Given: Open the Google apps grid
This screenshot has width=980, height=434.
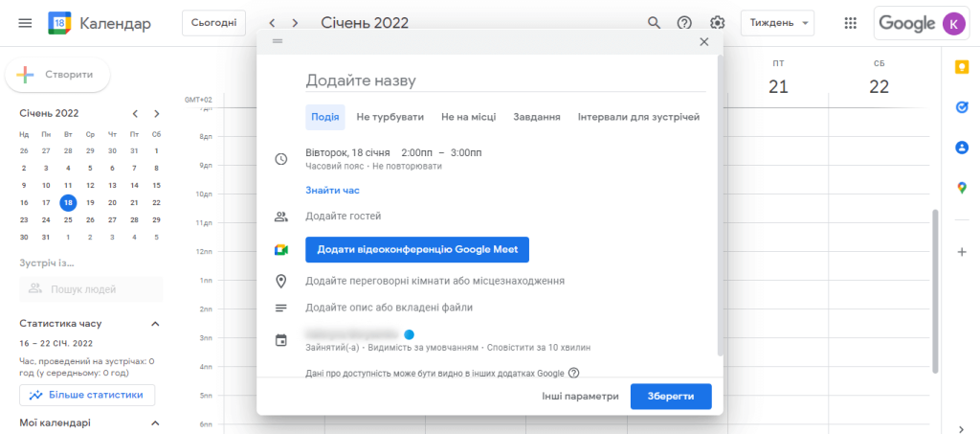Looking at the screenshot, I should [850, 23].
